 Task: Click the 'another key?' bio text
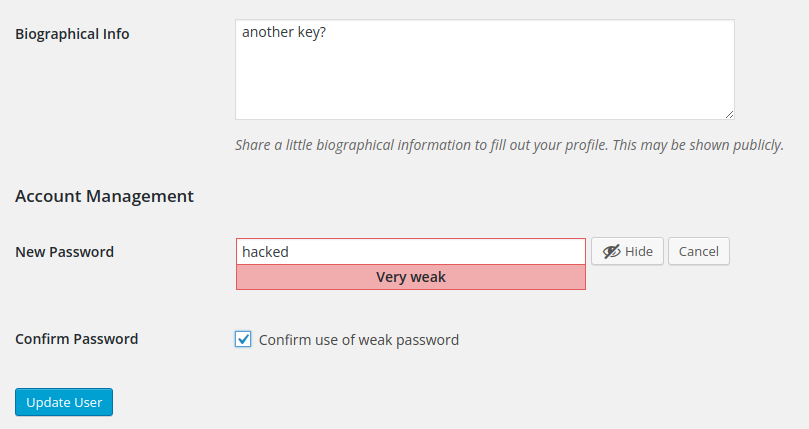pos(284,33)
